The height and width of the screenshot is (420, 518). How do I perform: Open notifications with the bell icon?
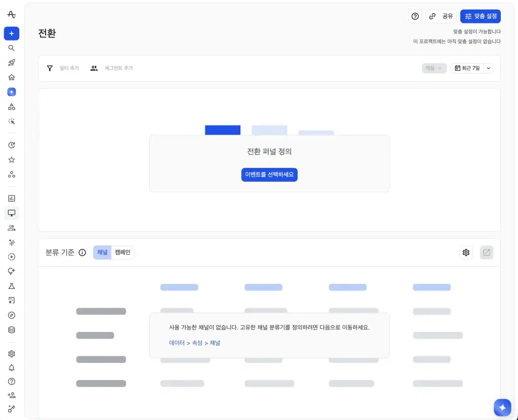(12, 368)
